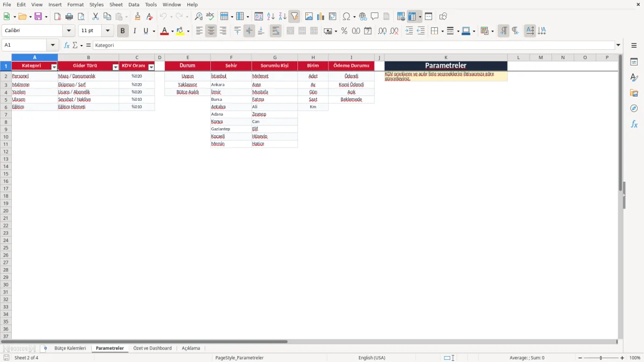Toggle Freeze Rows and Columns

point(412,17)
